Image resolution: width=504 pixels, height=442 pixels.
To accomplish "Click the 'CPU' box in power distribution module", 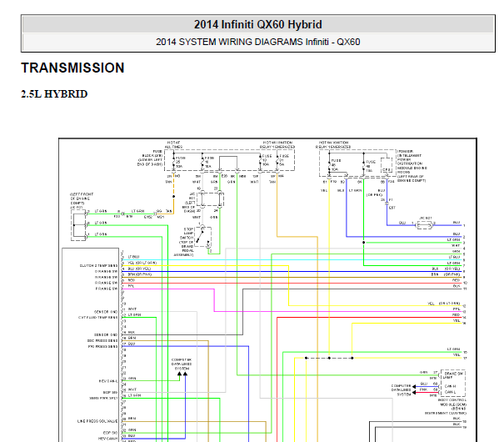I will [x=386, y=166].
